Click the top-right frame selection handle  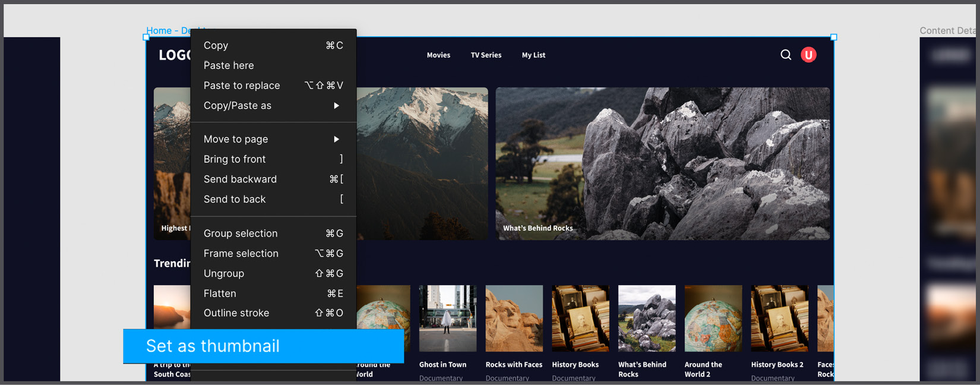coord(834,37)
